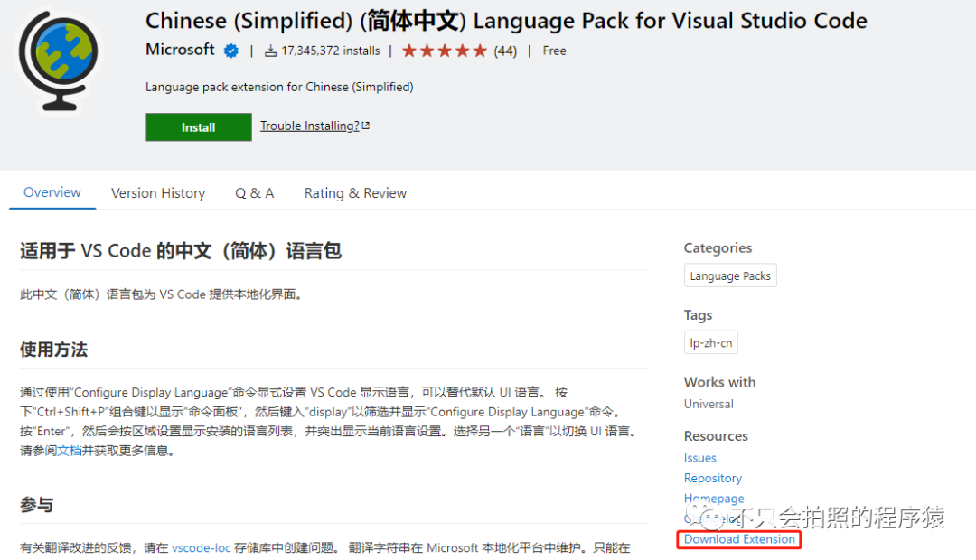Click the extension title text

click(x=506, y=21)
